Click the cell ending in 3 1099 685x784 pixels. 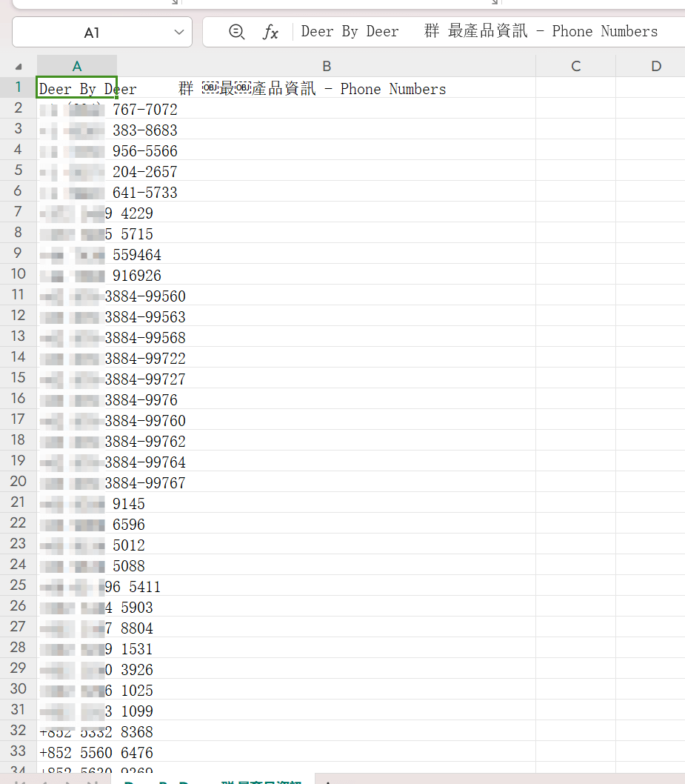(77, 710)
